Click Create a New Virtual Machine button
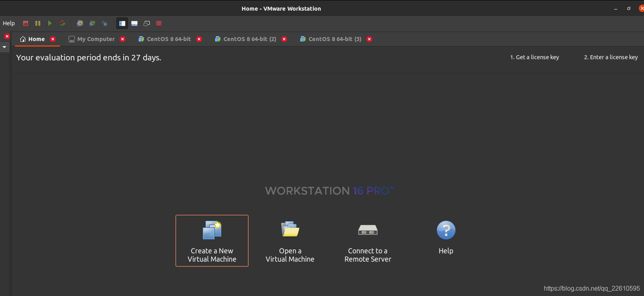The width and height of the screenshot is (644, 296). click(x=212, y=241)
